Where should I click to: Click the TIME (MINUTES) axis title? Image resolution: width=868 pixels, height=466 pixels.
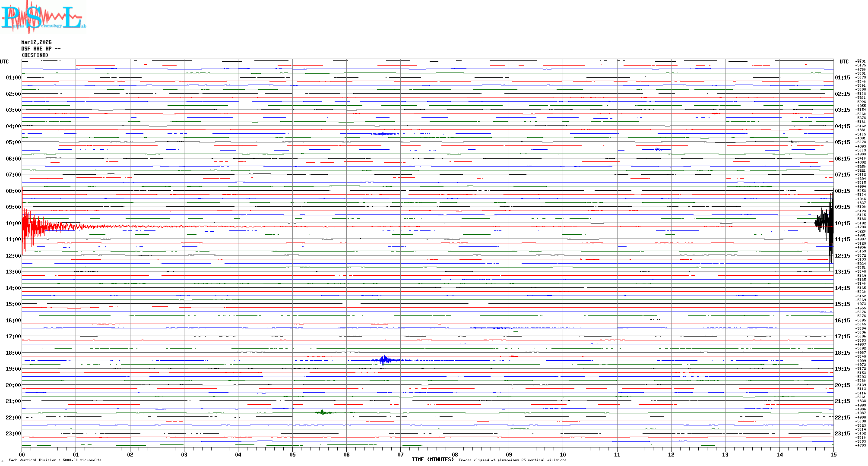point(432,460)
